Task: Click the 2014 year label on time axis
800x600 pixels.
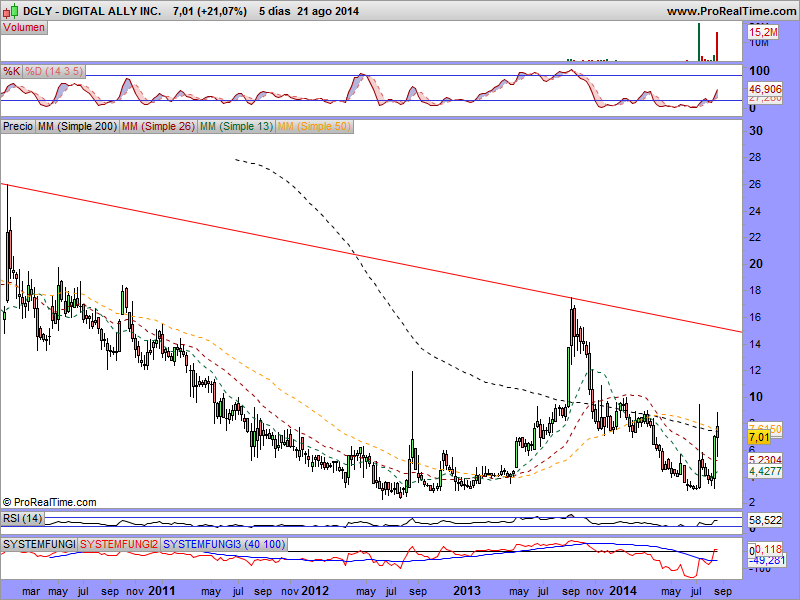Action: 623,591
